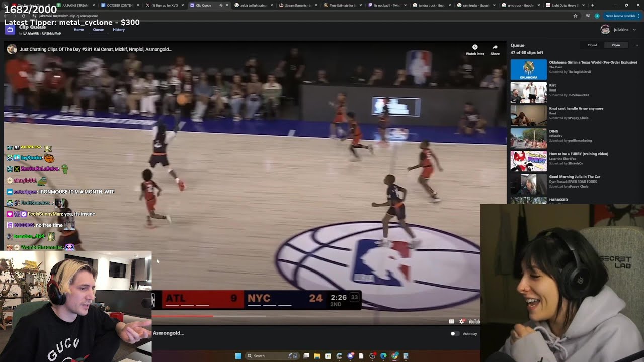Open the calculator app from the taskbar
The width and height of the screenshot is (644, 362).
[406, 356]
